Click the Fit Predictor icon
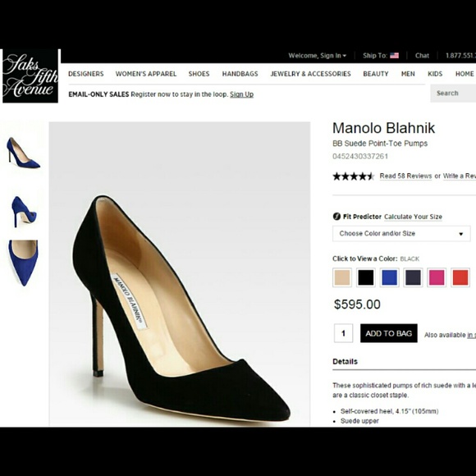The image size is (476, 476). [336, 217]
